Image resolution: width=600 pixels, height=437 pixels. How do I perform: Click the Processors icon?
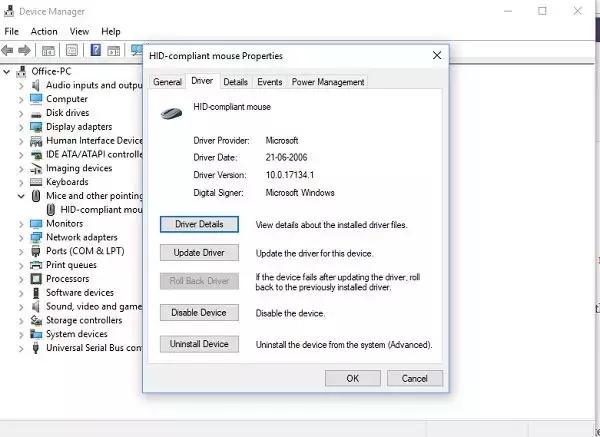pyautogui.click(x=36, y=279)
